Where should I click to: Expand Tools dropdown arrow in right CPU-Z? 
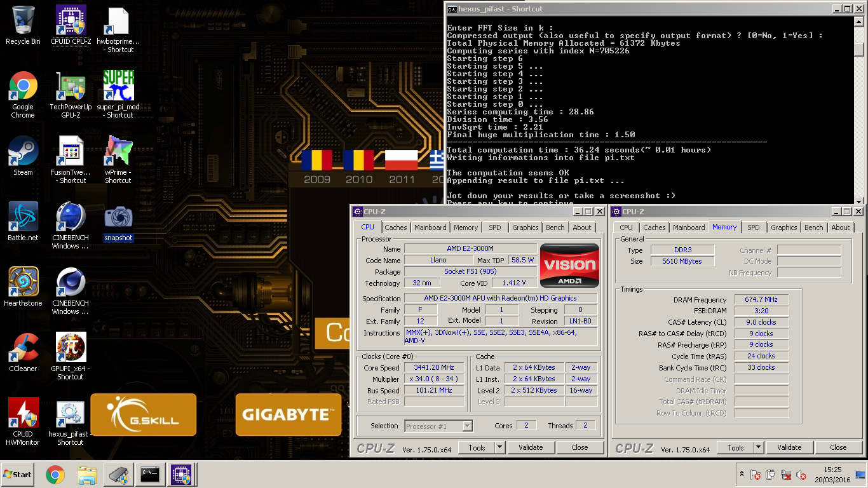(758, 447)
